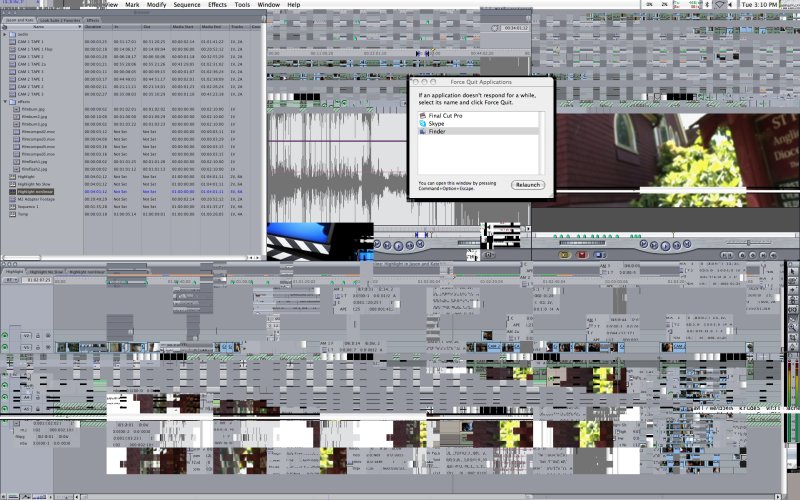Select Final Cut Pro in Force Quit list

tap(479, 116)
